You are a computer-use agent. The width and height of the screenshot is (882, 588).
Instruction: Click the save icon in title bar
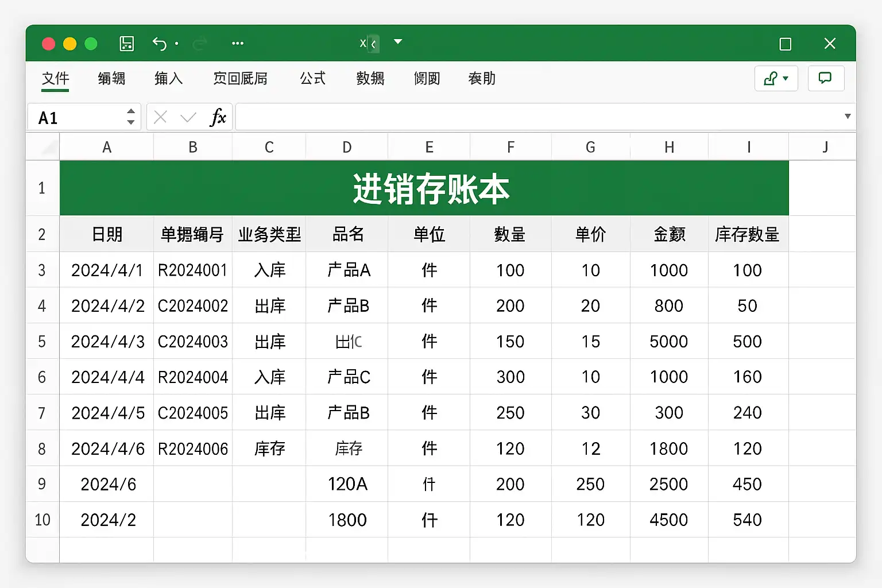[x=126, y=44]
